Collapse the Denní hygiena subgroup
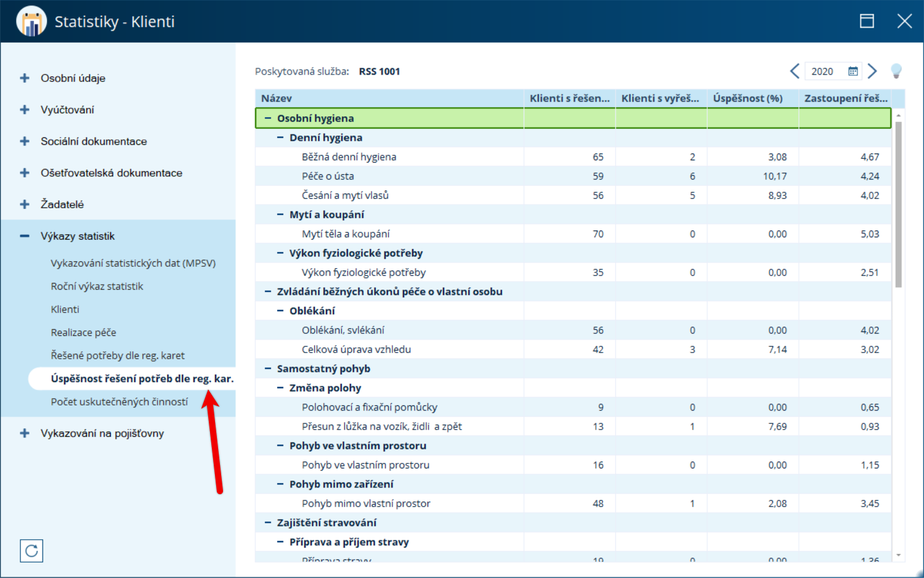Viewport: 924px width, 578px height. (x=280, y=137)
